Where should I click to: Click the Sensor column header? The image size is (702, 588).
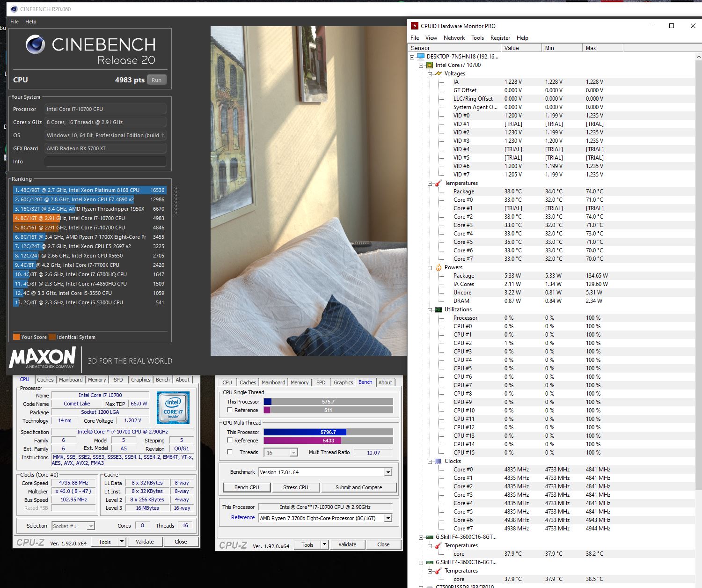coord(454,48)
